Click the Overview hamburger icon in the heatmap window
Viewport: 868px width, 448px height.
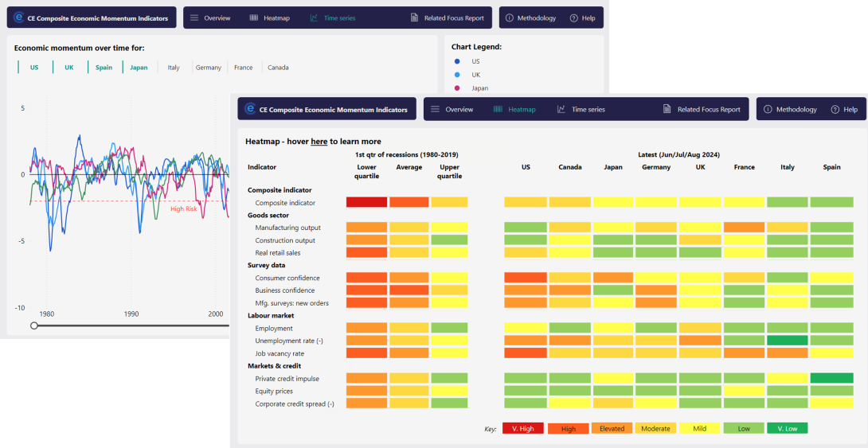(434, 109)
